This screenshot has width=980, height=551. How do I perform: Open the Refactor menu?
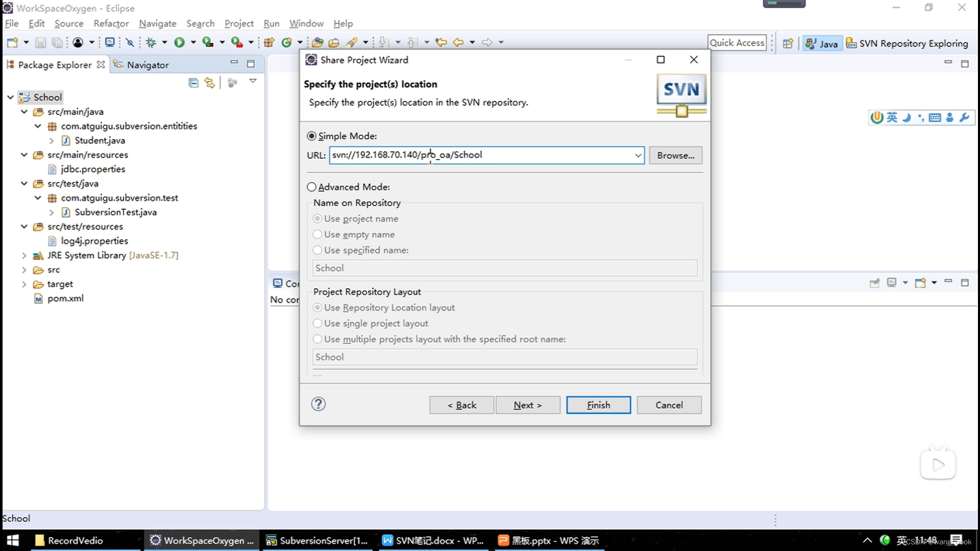[111, 23]
